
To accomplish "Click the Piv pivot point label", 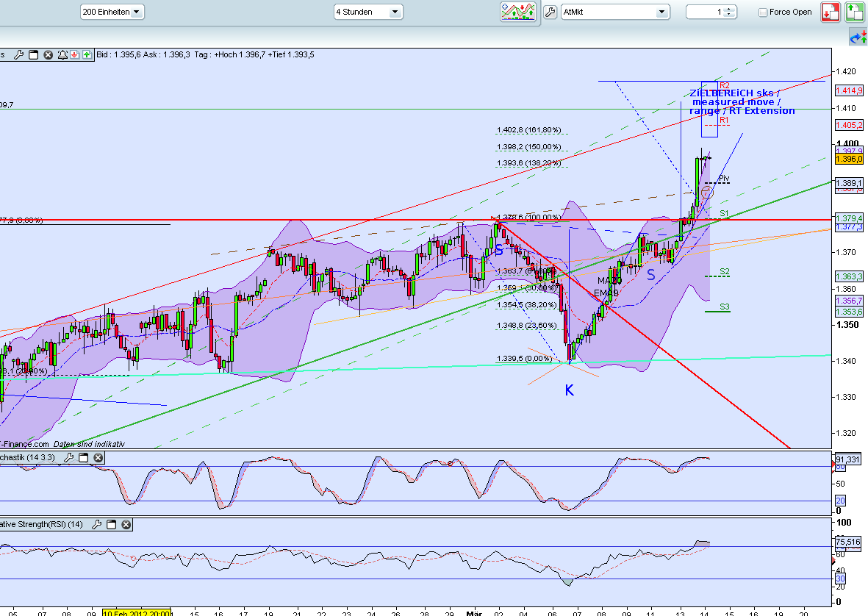I will coord(723,178).
